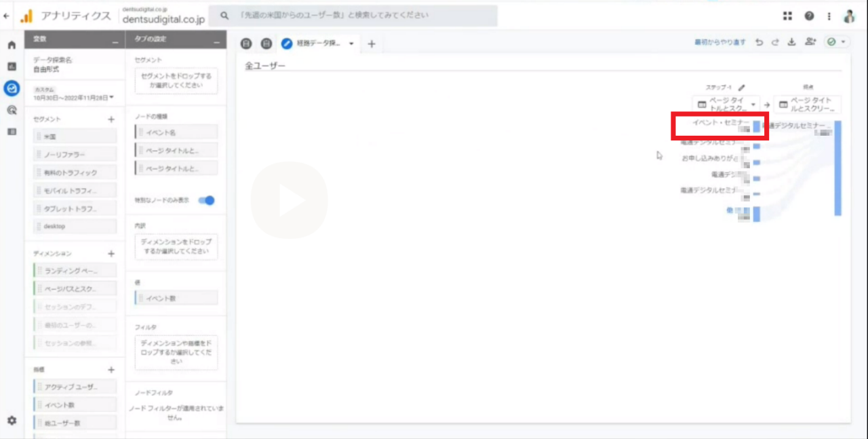
Task: Edit ステップ-1 with the pencil icon
Action: click(742, 88)
